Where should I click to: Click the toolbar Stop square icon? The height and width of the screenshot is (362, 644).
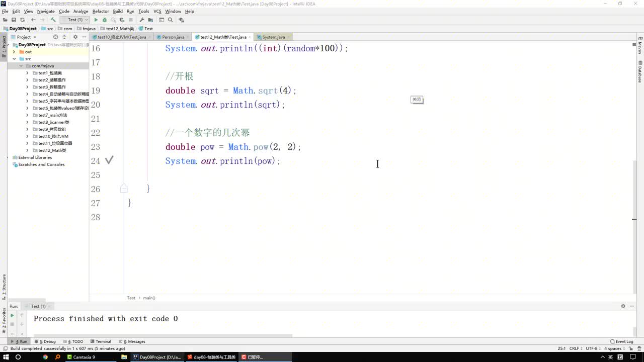[131, 20]
